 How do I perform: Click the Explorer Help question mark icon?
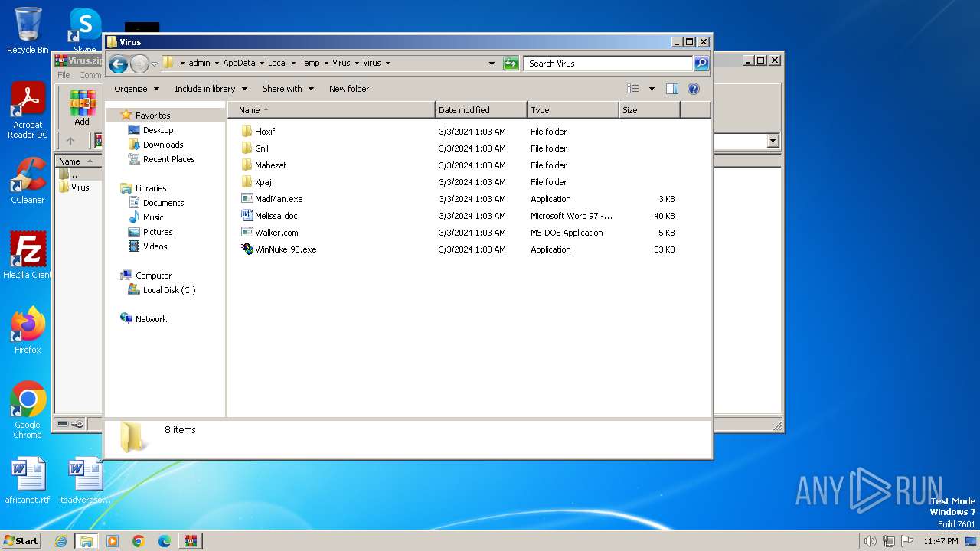(x=694, y=89)
